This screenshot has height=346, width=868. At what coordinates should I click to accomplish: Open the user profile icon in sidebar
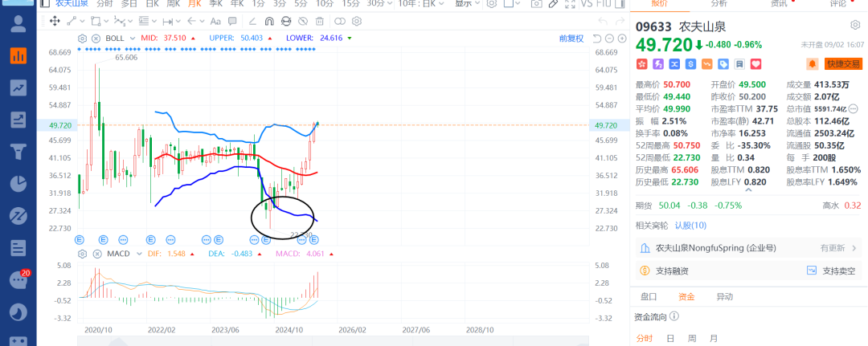(x=18, y=23)
